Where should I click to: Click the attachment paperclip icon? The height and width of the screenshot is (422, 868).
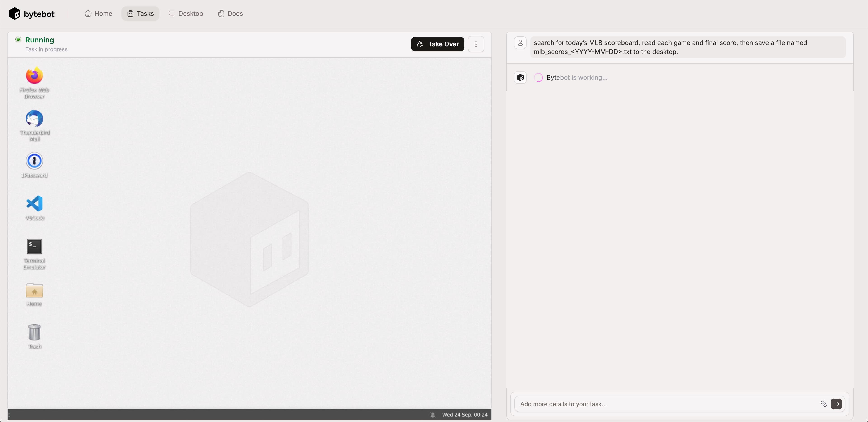(823, 404)
